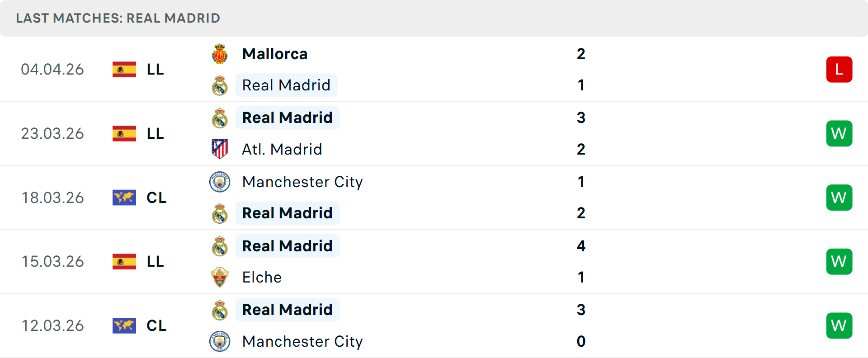
Task: Click the Real Madrid crest next to Mallorca
Action: 220,85
